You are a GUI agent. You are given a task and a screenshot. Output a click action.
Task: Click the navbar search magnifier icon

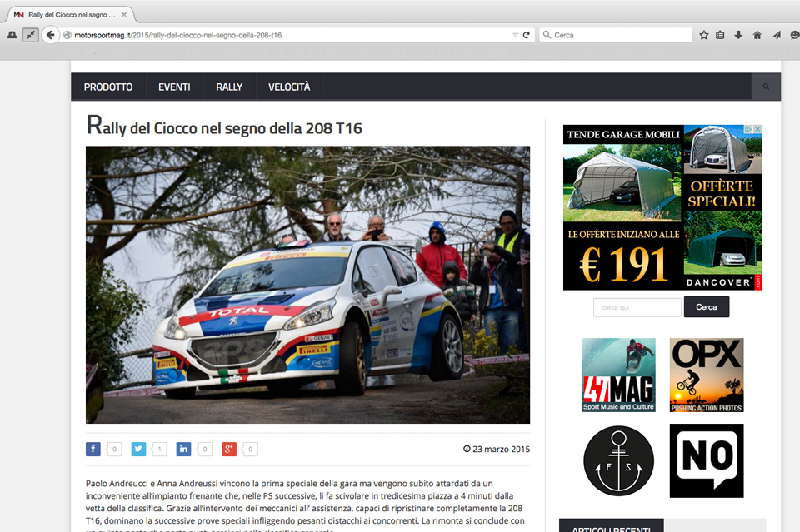pyautogui.click(x=766, y=87)
